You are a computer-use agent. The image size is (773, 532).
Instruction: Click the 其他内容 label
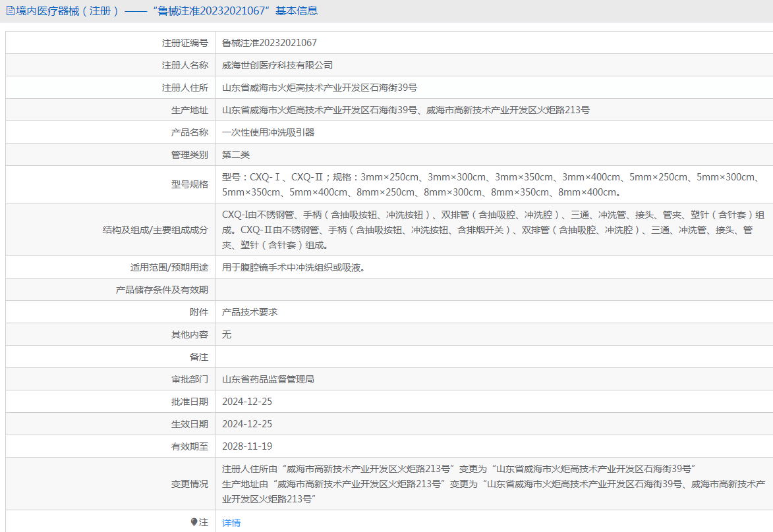190,335
